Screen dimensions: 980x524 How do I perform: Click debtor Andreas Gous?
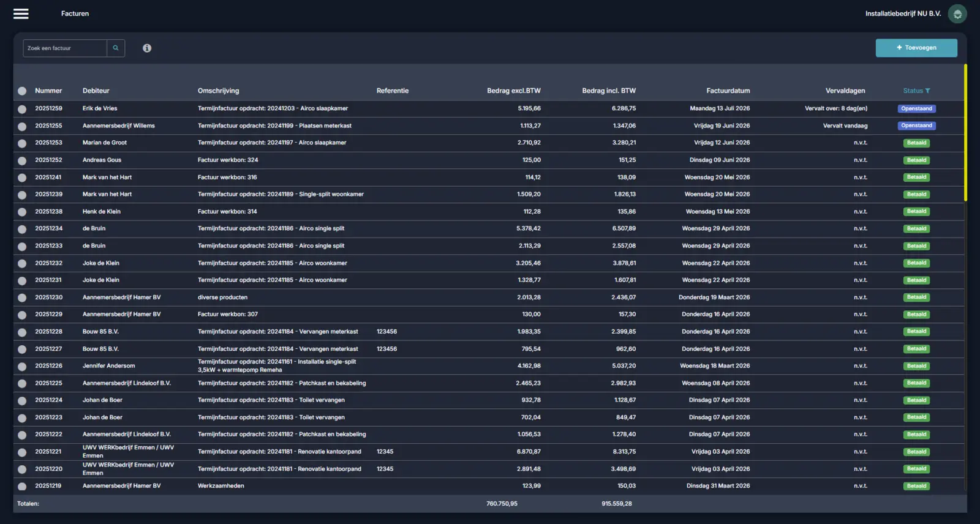coord(102,160)
